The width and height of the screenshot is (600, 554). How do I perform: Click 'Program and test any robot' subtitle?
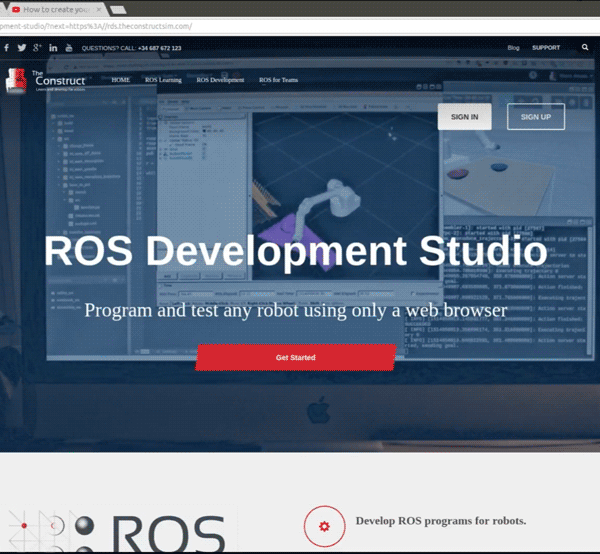coord(296,310)
